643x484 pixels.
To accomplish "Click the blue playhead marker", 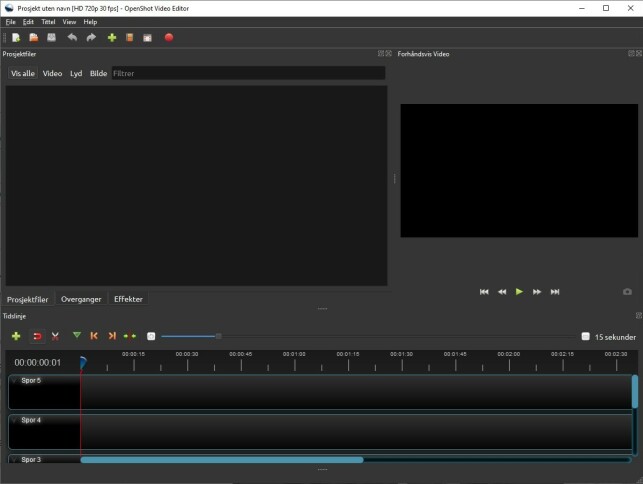I will 83,363.
